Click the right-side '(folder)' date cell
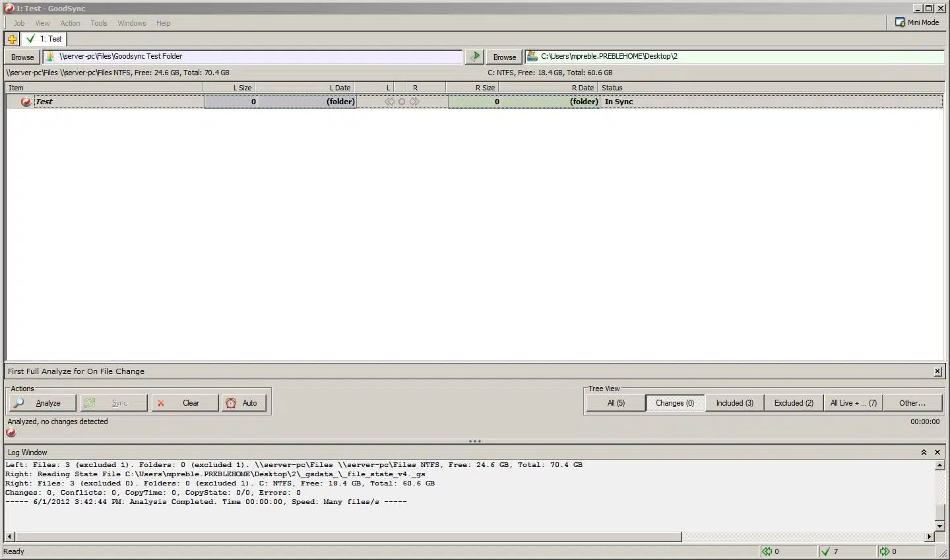Image resolution: width=950 pixels, height=560 pixels. [584, 102]
